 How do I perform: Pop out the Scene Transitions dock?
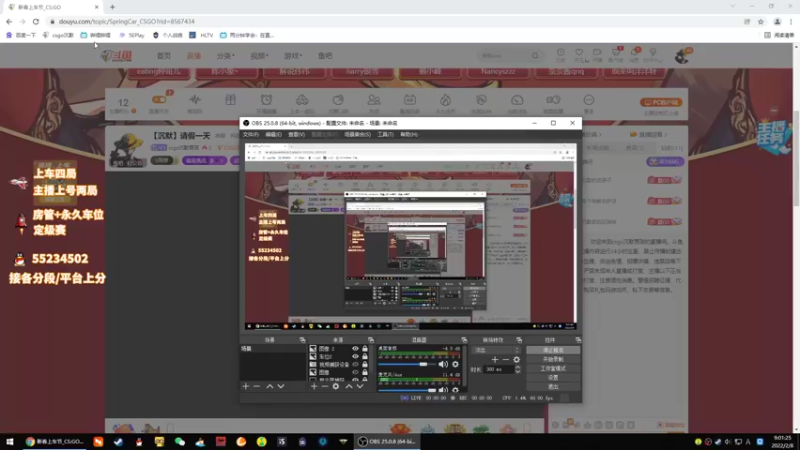(519, 340)
